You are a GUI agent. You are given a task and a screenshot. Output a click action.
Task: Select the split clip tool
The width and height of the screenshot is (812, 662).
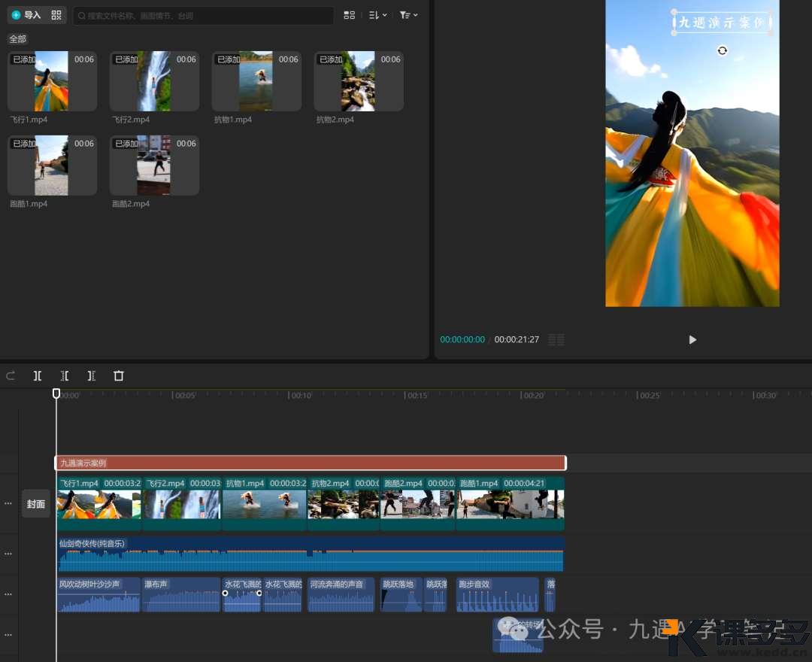(x=38, y=375)
